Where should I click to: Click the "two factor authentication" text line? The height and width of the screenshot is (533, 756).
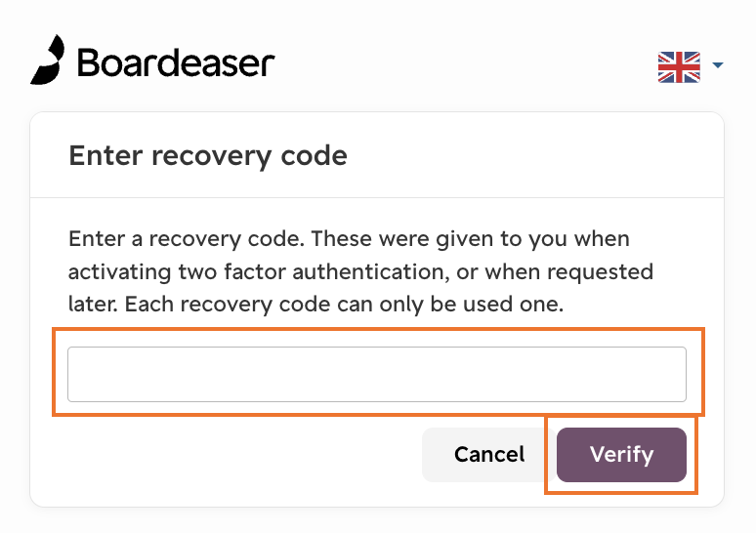(x=360, y=271)
